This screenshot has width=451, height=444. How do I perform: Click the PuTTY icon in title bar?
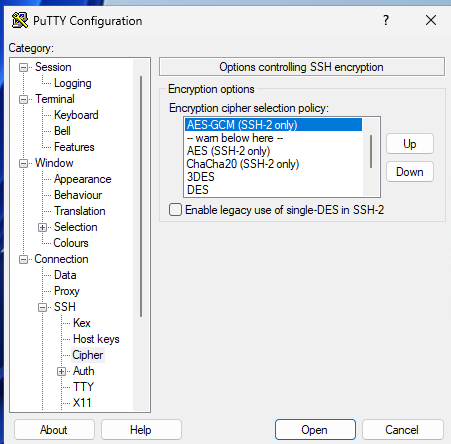point(20,20)
